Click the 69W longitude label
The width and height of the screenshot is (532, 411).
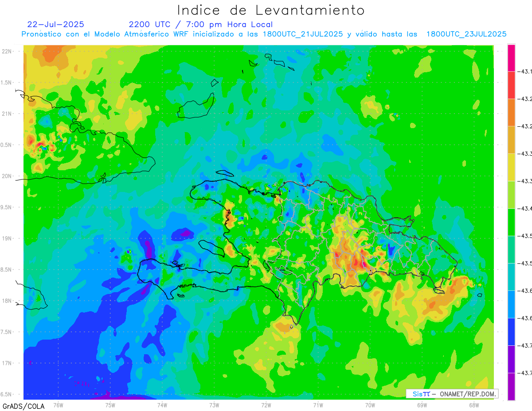pos(422,405)
